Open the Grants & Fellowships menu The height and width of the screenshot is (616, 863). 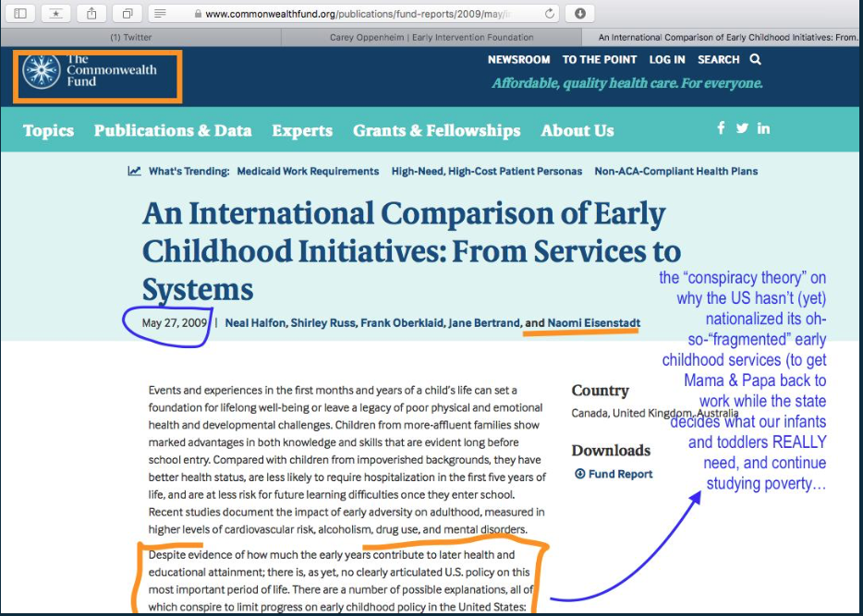(436, 131)
